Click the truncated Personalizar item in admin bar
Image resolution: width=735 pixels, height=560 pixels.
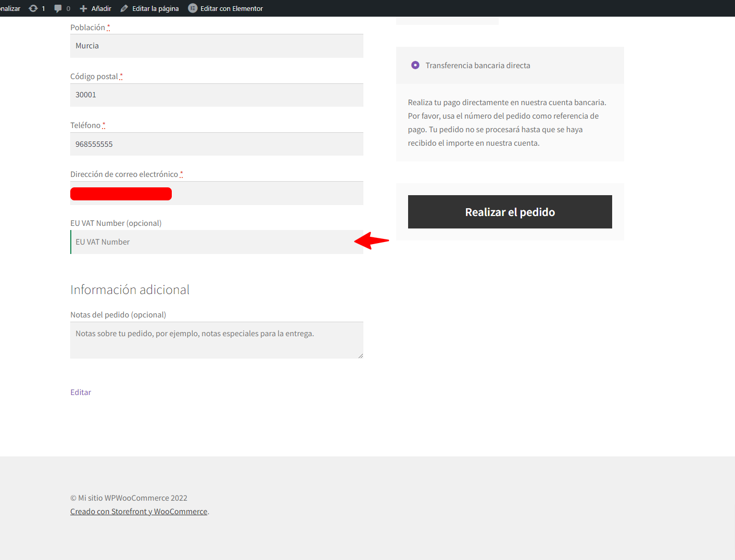coord(10,8)
